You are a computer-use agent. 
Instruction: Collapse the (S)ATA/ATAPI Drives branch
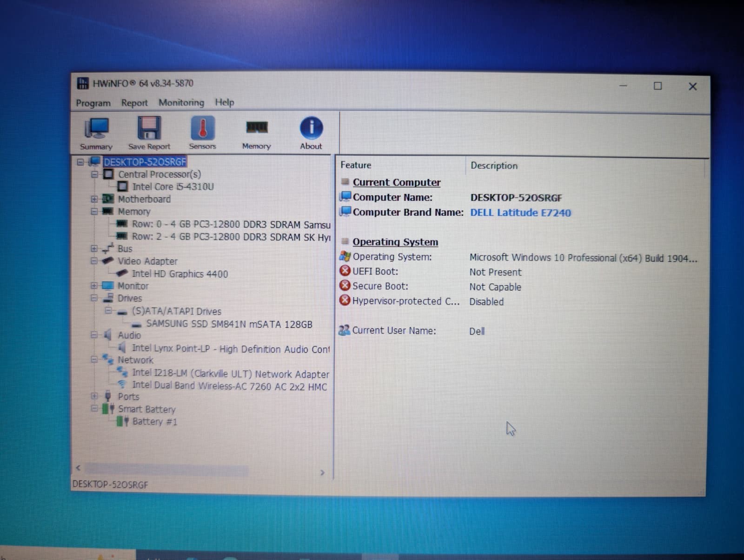pyautogui.click(x=108, y=310)
